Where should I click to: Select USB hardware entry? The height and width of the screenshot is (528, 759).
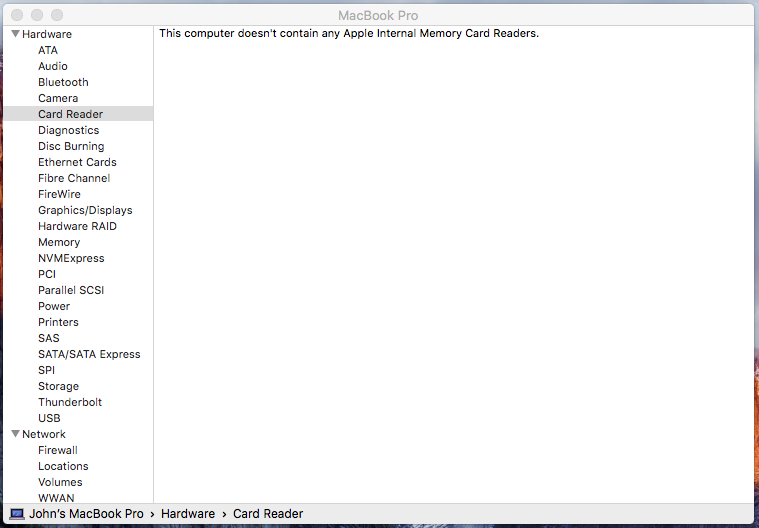pos(49,418)
